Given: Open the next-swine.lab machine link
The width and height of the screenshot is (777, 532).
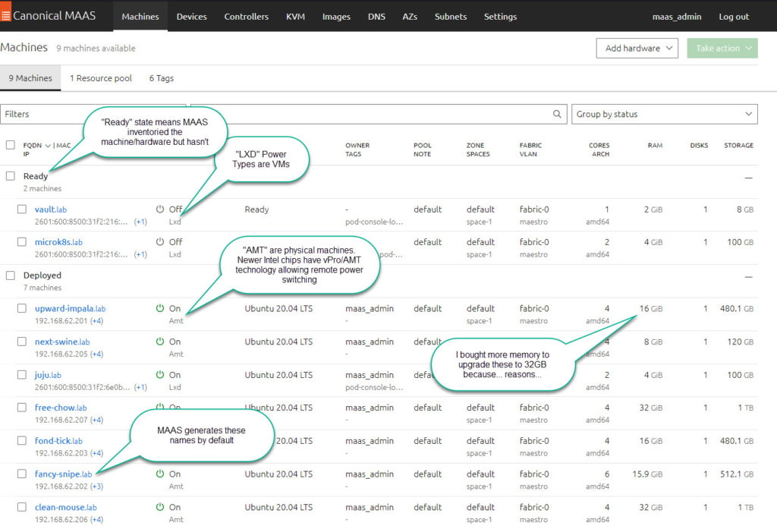Looking at the screenshot, I should pos(62,342).
